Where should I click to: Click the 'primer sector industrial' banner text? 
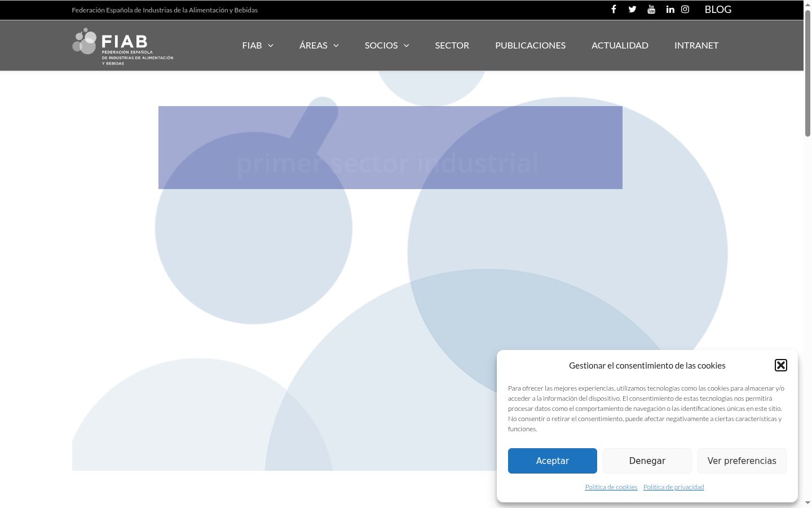pos(388,163)
